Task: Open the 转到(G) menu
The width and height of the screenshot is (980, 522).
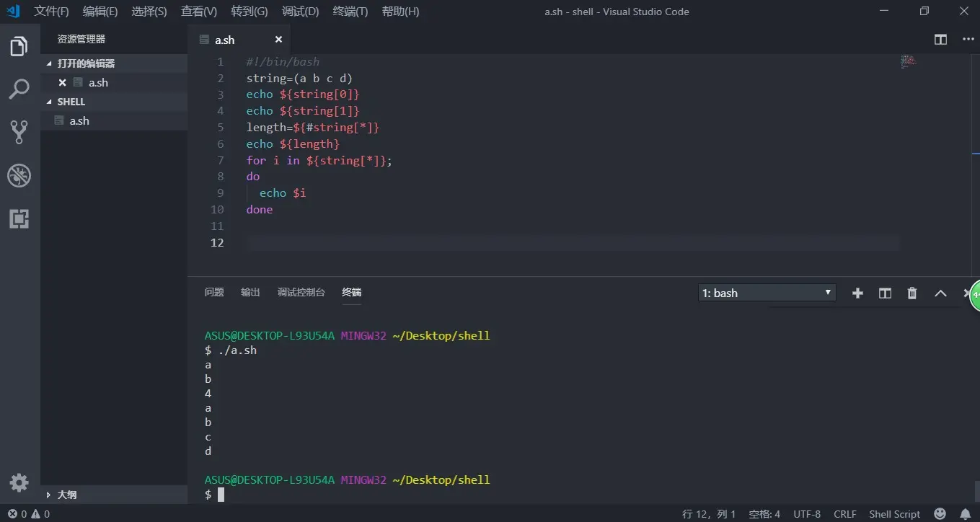Action: pyautogui.click(x=250, y=12)
